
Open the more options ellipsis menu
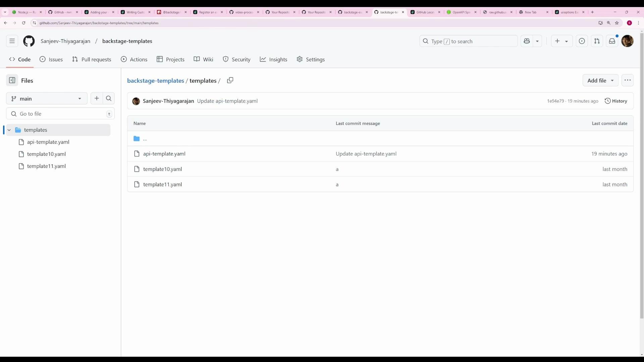click(628, 80)
